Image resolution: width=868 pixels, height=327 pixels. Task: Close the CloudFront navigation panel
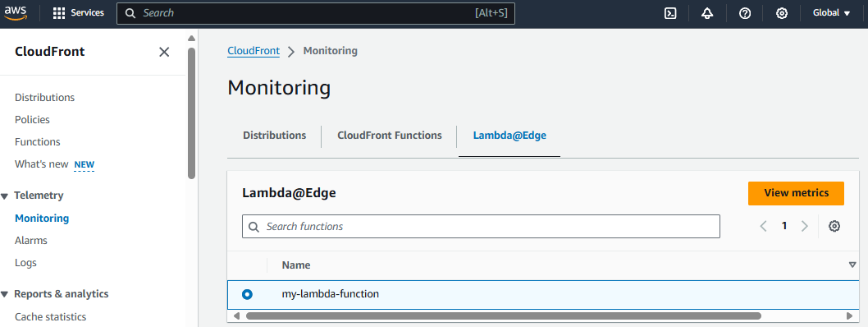click(164, 52)
